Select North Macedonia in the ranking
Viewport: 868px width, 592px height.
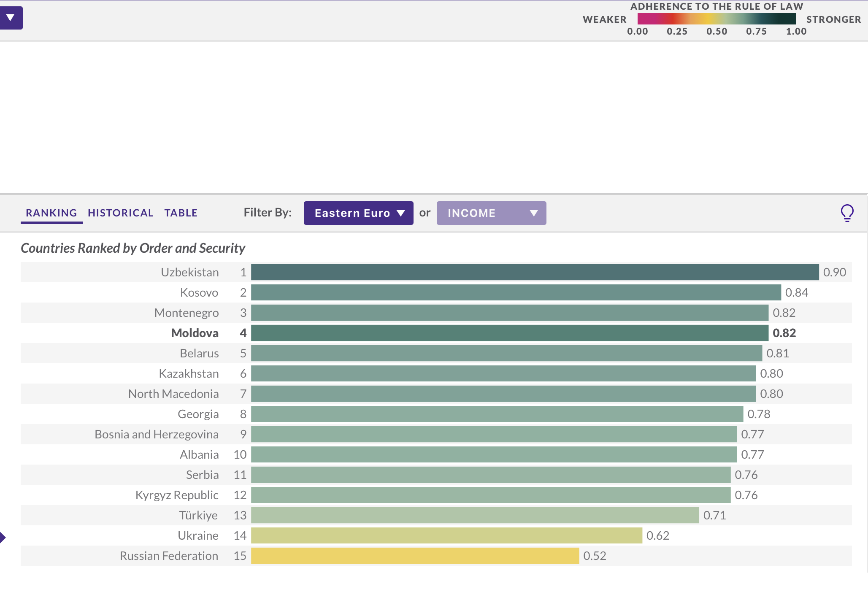tap(173, 394)
